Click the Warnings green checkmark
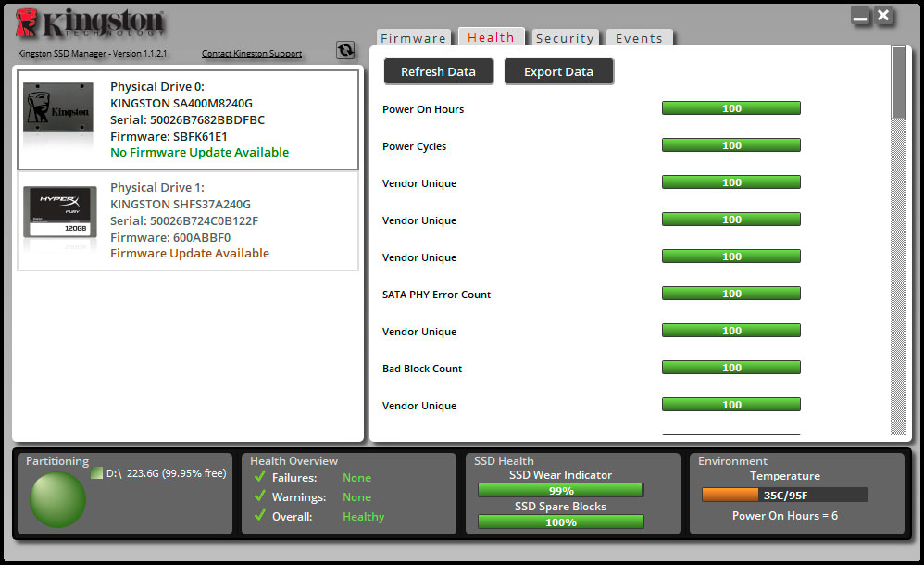This screenshot has width=924, height=565. click(x=259, y=497)
